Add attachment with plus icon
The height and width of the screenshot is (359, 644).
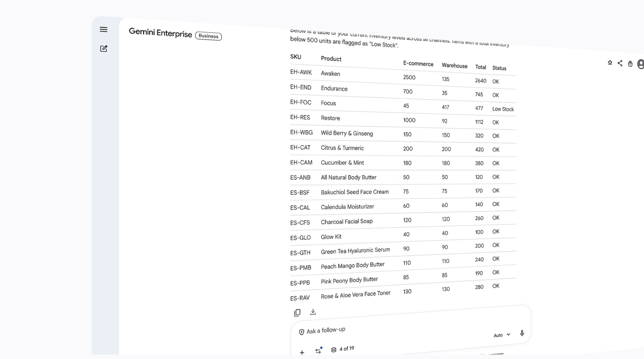click(x=302, y=352)
